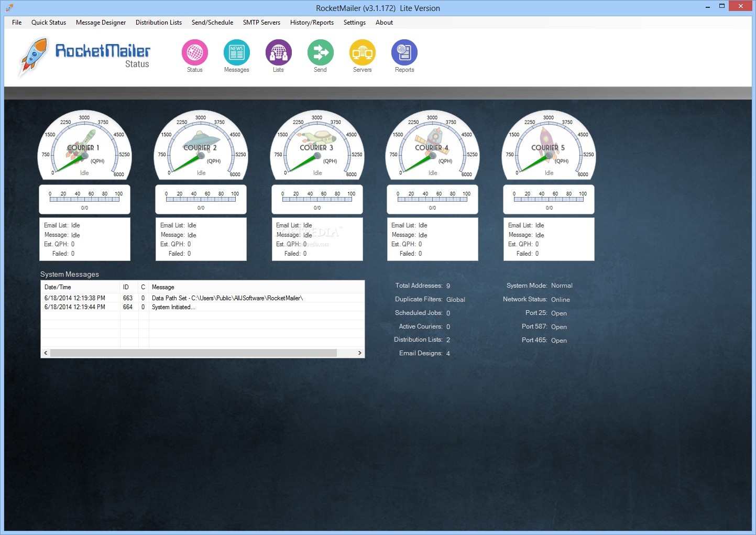Click Courier 4 Est. QPH value
The image size is (756, 535).
tap(420, 244)
